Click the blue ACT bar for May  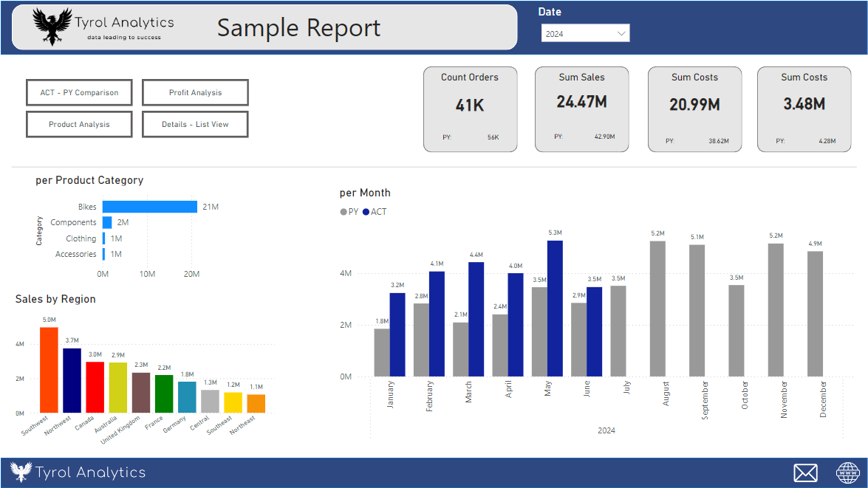click(x=555, y=308)
